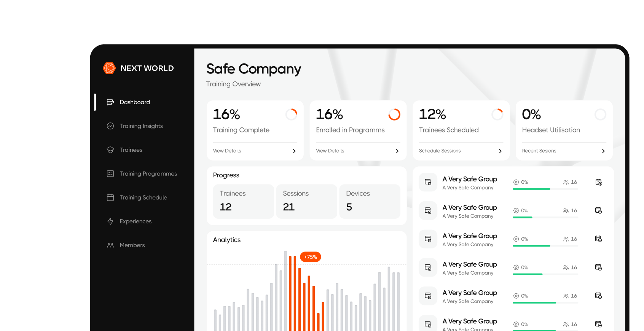Open Training Insights in sidebar

[x=141, y=126]
